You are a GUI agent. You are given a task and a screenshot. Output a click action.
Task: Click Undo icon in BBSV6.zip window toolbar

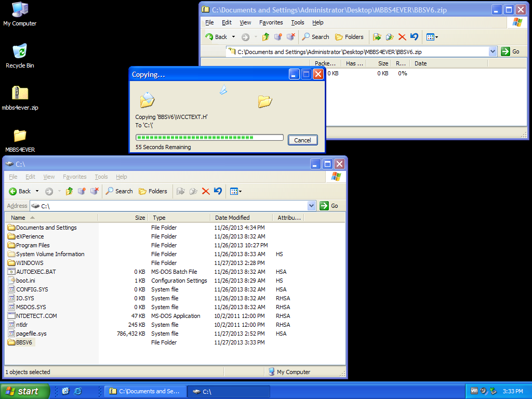coord(414,37)
